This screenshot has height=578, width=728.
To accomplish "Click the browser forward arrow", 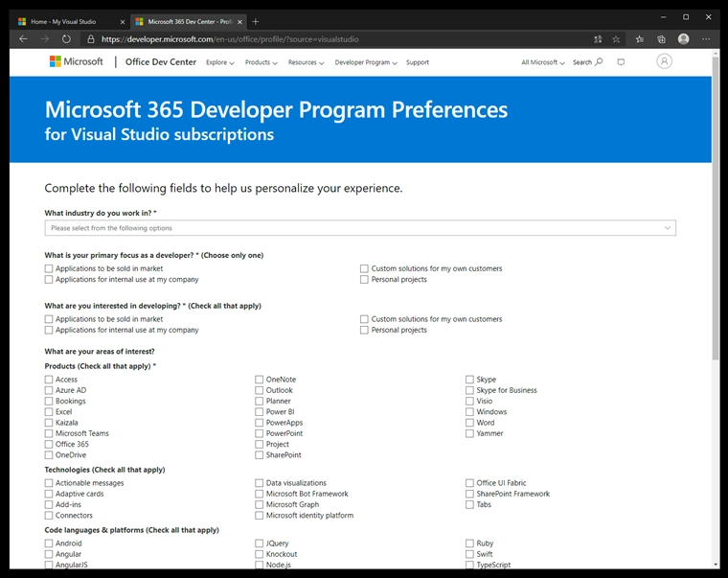I will coord(45,39).
